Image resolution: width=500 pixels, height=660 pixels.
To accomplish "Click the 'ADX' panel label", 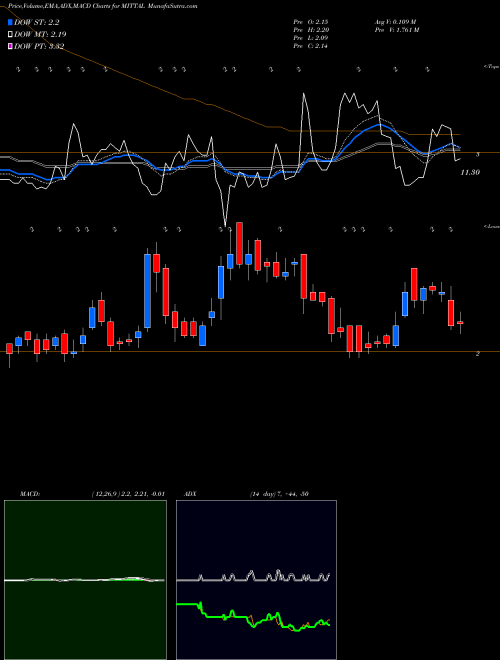I will coord(190,494).
